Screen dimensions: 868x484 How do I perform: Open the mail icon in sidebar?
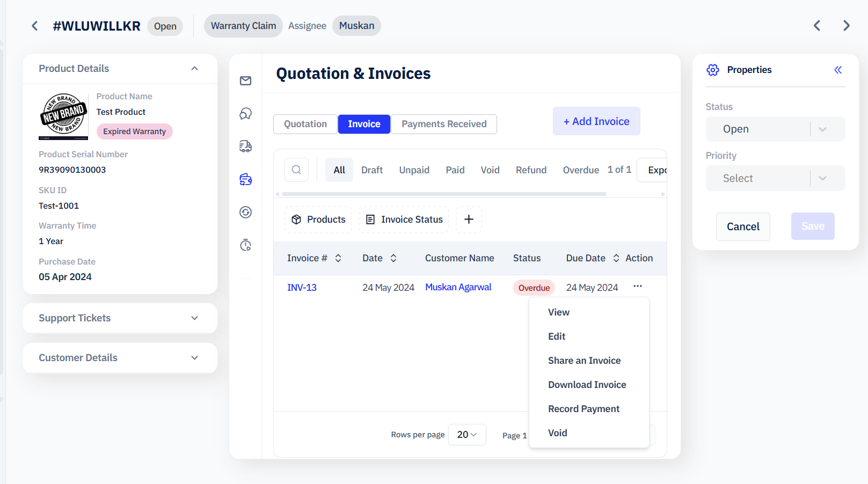pos(245,81)
